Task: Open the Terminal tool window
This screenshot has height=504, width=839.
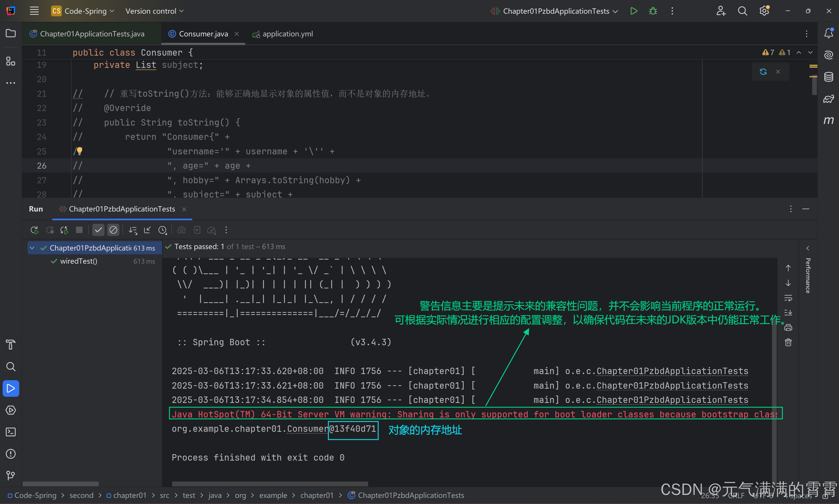Action: 10,432
